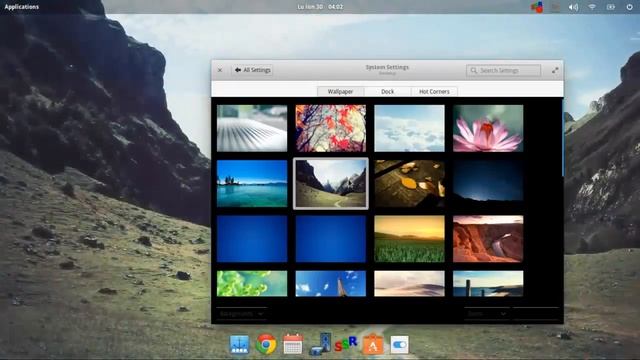Maximize System Settings with the expand icon
This screenshot has height=360, width=640.
555,70
